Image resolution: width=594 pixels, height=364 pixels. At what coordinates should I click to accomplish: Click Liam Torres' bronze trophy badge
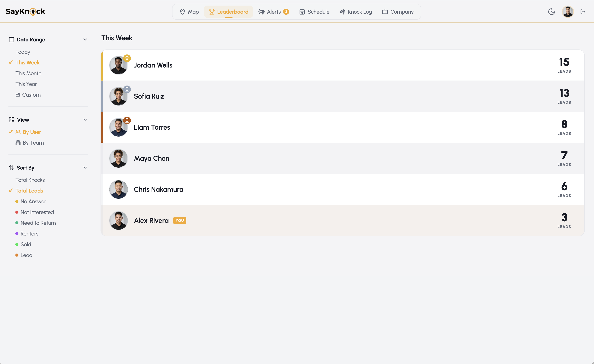[x=127, y=120]
